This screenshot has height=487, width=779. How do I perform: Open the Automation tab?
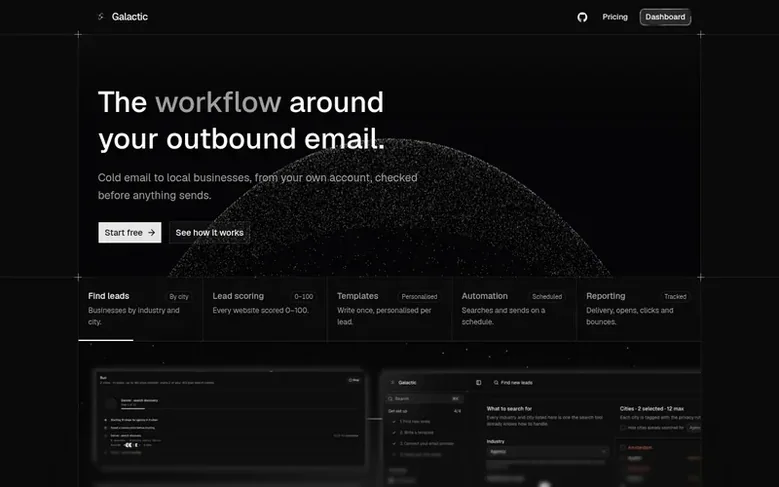point(514,309)
